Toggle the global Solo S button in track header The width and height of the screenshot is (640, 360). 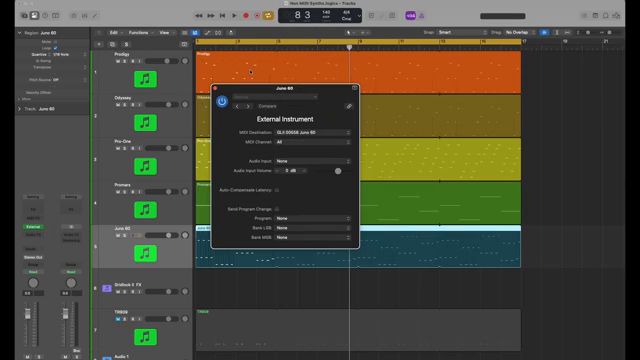[126, 44]
